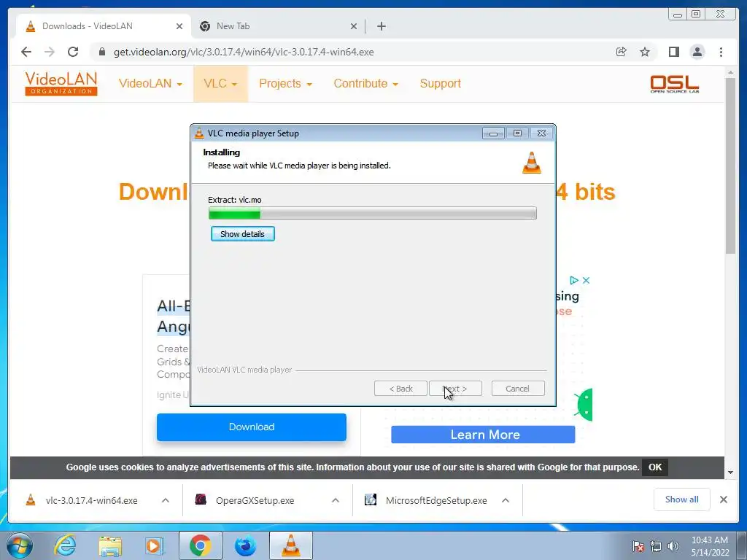Expand options for OperaGXSetup.exe download
Image resolution: width=747 pixels, height=560 pixels.
[x=336, y=500]
